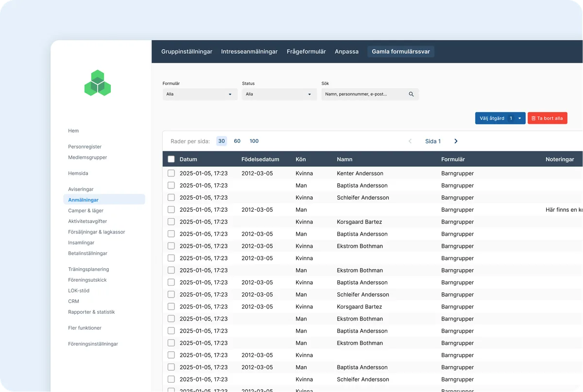Set rows per page to 30
The image size is (583, 392).
pyautogui.click(x=222, y=141)
